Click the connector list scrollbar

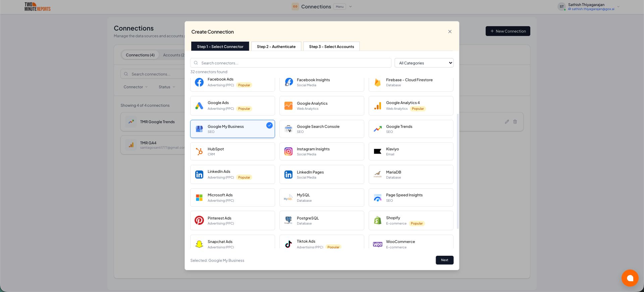pos(458,171)
